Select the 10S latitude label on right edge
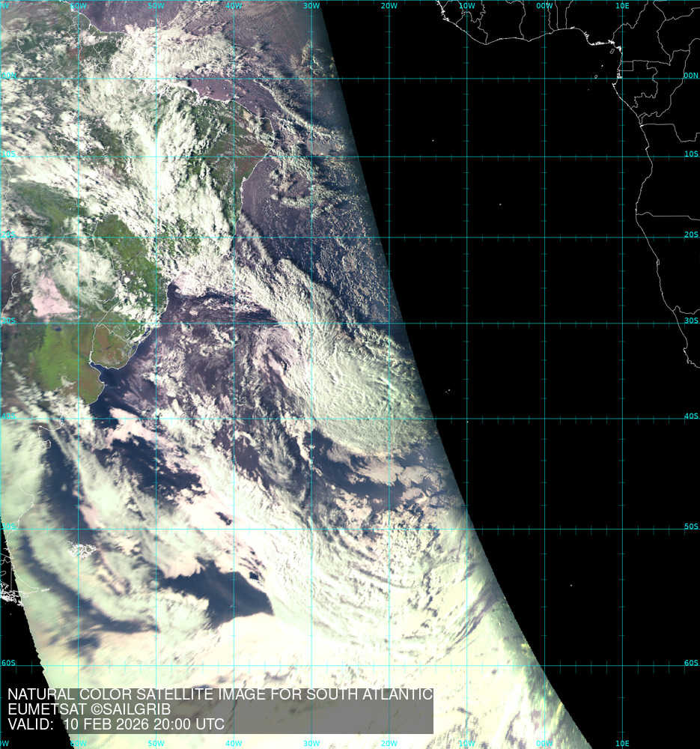700x749 pixels. 690,154
